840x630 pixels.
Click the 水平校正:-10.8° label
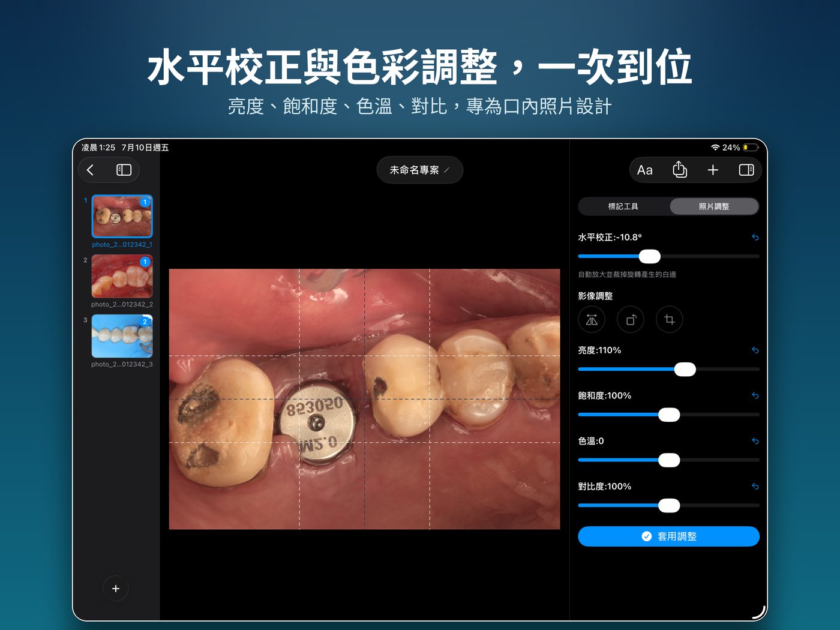(x=610, y=238)
